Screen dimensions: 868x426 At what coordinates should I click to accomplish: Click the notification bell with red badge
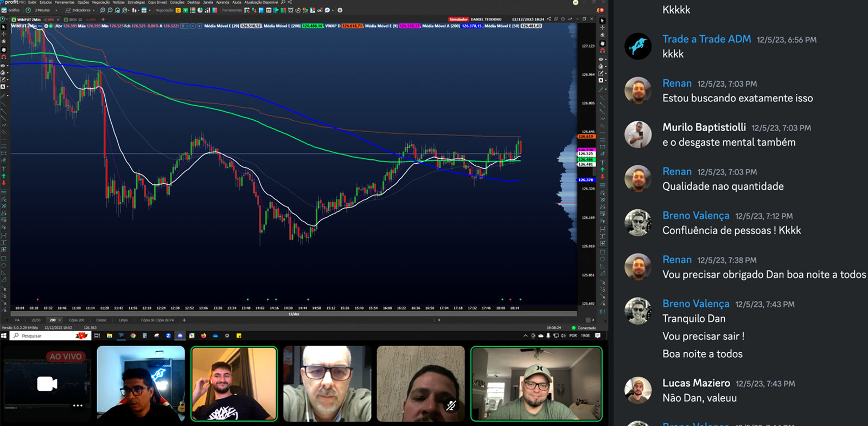click(x=600, y=10)
